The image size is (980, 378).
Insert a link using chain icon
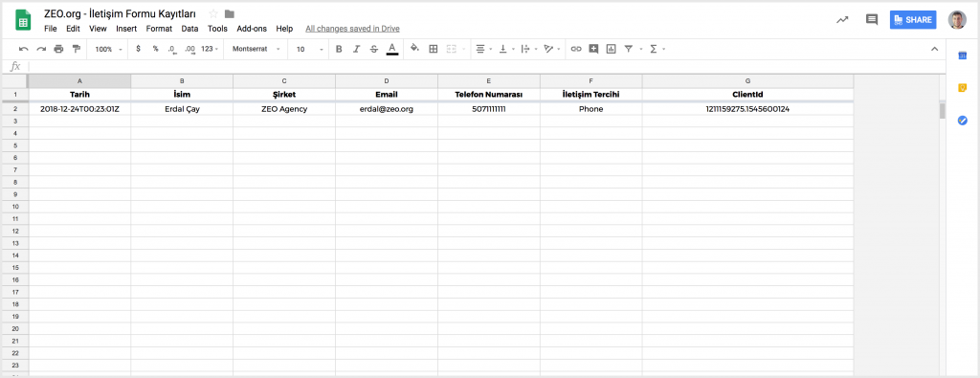pyautogui.click(x=576, y=49)
